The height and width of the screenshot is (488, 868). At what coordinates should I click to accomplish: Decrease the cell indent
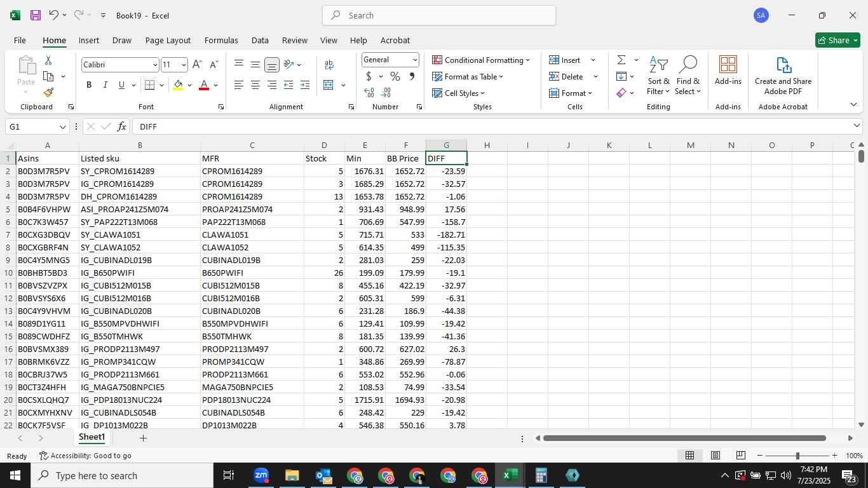288,85
